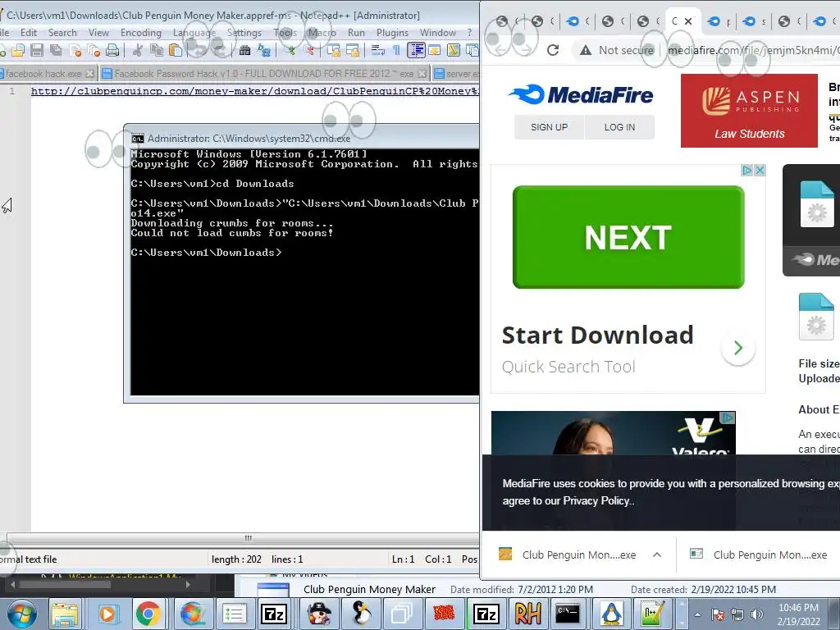The image size is (840, 630).
Task: Open the Encoding menu in Notepad++
Action: pos(141,33)
